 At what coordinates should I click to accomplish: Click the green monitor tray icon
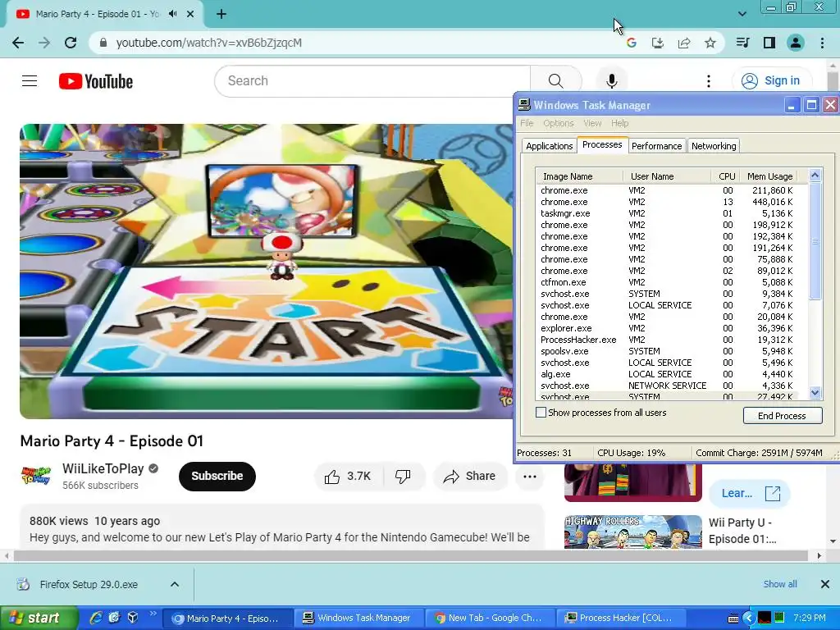(779, 618)
